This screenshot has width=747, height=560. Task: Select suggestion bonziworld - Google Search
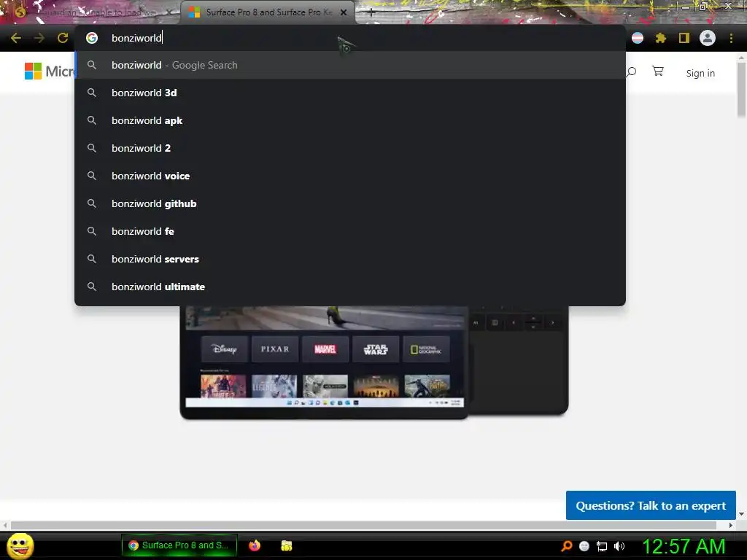pos(350,65)
